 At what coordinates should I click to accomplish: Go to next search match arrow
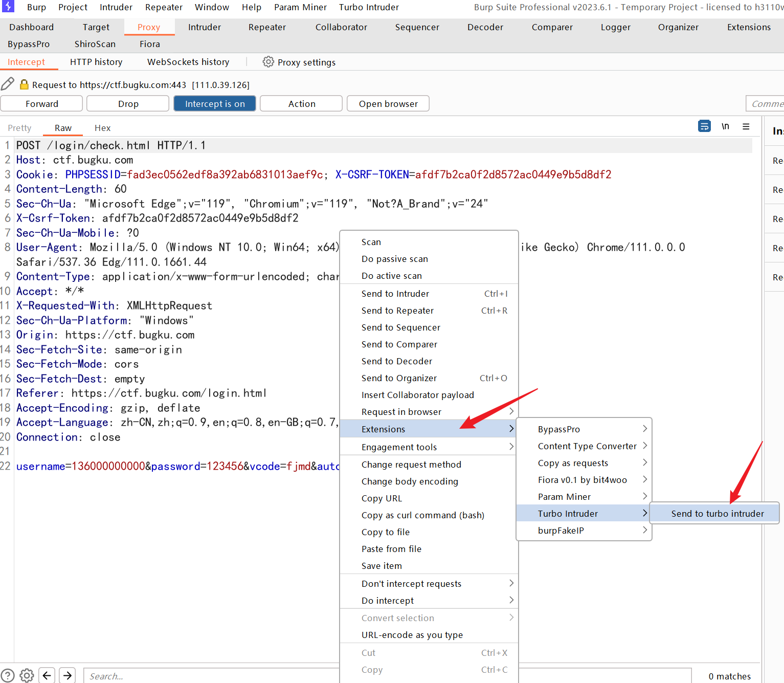[68, 675]
